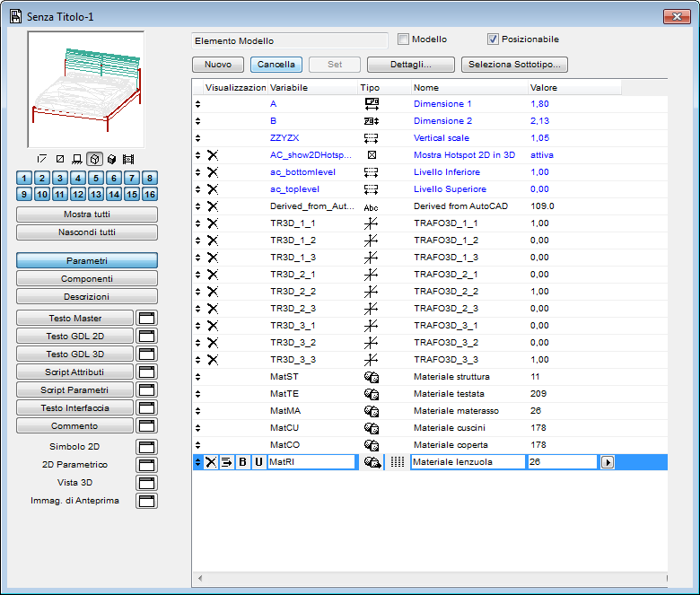Screen dimensions: 700x595
Task: Click the hide parameter X icon in MatRI row
Action: tap(212, 462)
